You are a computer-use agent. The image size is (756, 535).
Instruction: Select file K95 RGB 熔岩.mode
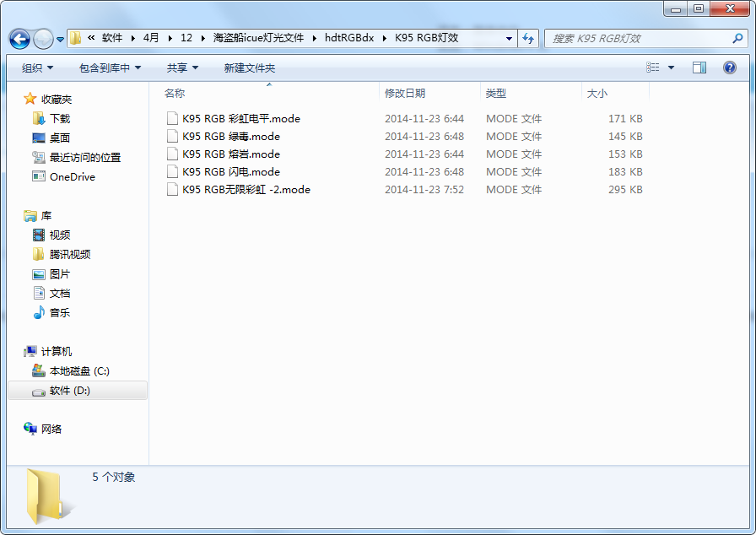tap(231, 154)
